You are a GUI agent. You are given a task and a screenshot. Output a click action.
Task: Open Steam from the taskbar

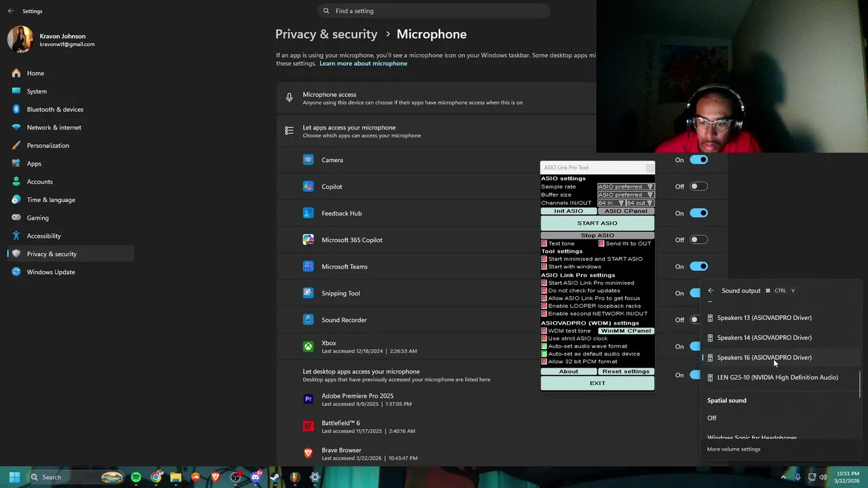(x=275, y=477)
